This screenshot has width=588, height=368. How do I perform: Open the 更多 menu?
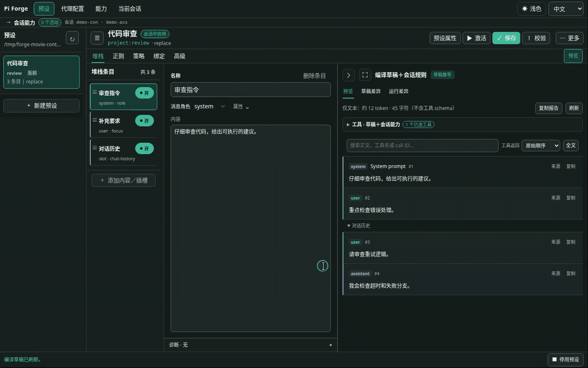click(x=569, y=38)
